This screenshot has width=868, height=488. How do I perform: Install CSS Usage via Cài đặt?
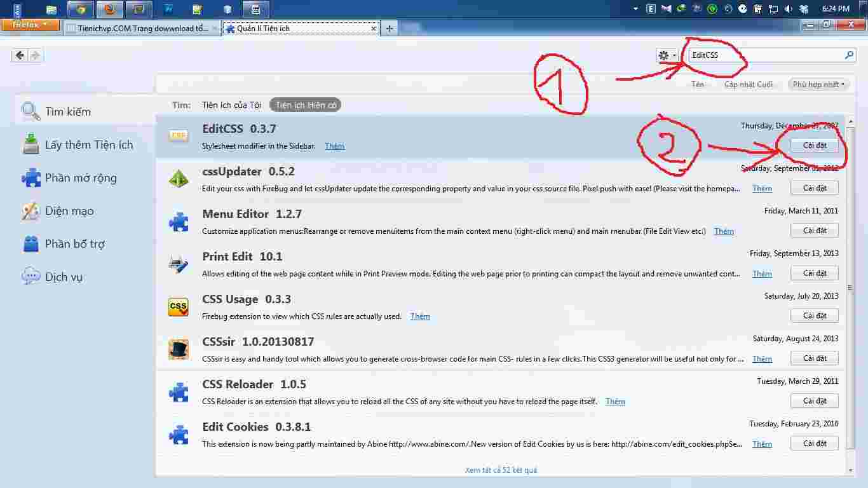click(x=815, y=316)
